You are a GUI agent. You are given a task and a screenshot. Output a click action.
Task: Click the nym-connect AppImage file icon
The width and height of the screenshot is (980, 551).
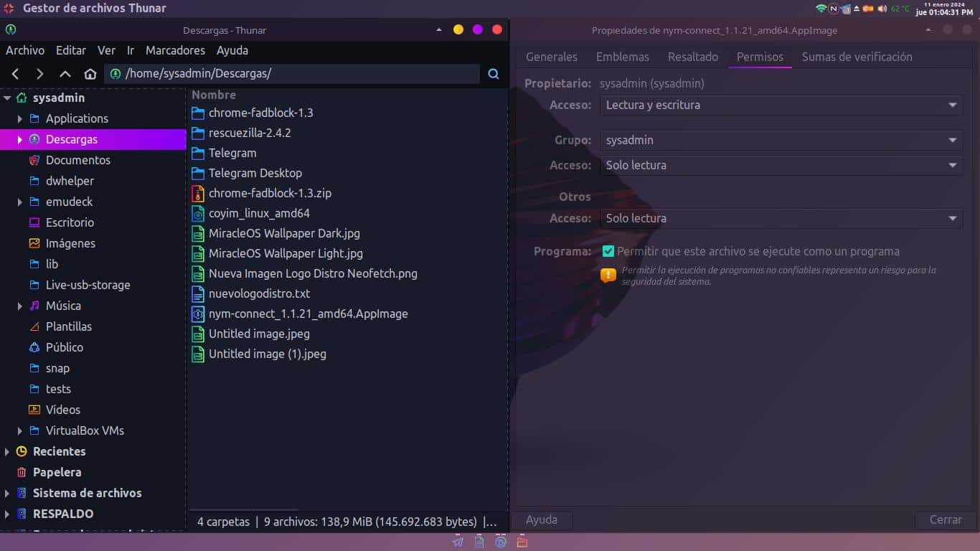(x=198, y=314)
